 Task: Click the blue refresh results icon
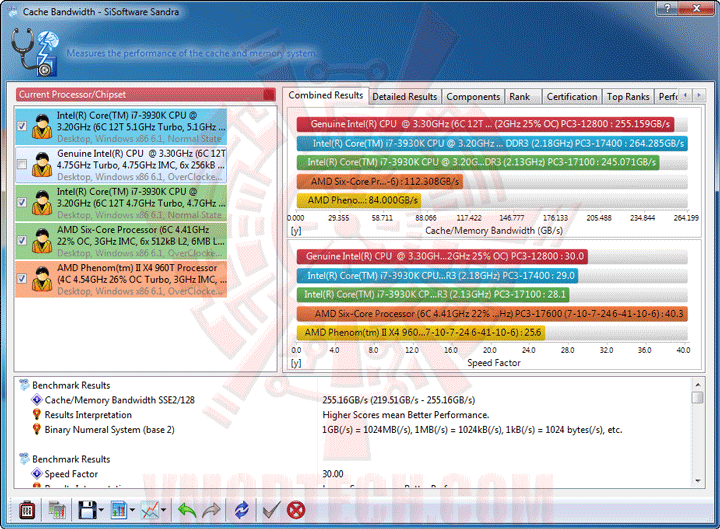pyautogui.click(x=242, y=510)
